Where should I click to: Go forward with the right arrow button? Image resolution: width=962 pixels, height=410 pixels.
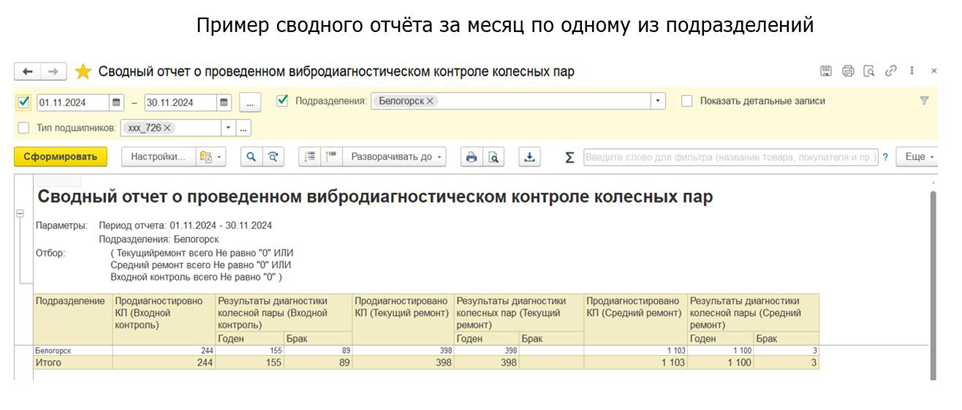[x=53, y=72]
